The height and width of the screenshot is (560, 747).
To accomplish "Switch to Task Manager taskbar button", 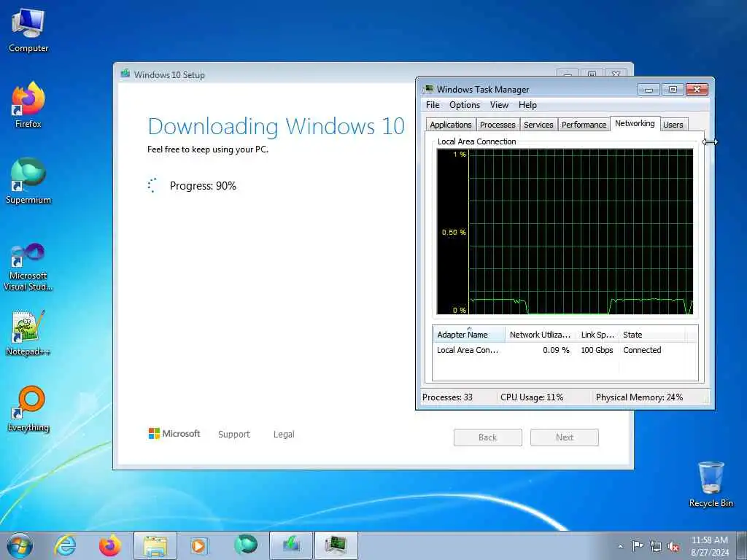I will pyautogui.click(x=336, y=545).
